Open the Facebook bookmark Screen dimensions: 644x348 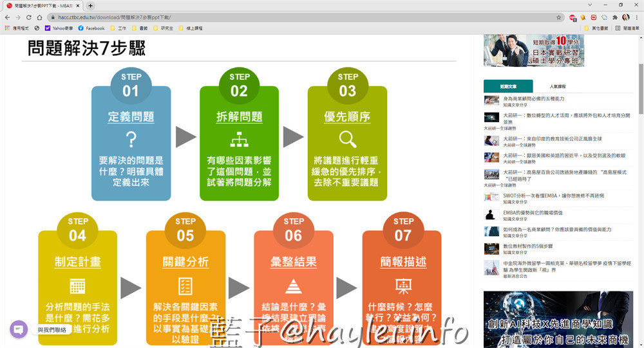(91, 28)
